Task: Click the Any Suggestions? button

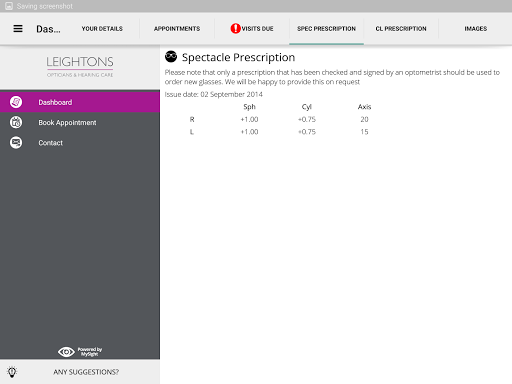Action: point(80,372)
